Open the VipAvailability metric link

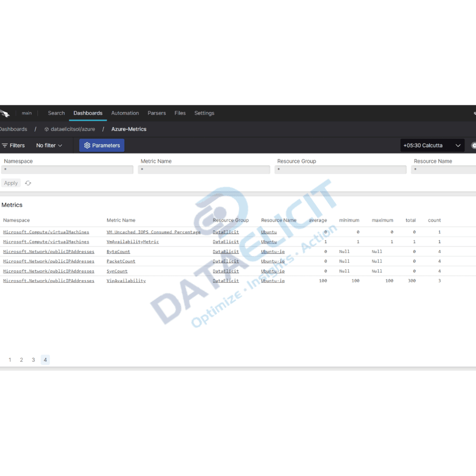coord(126,281)
